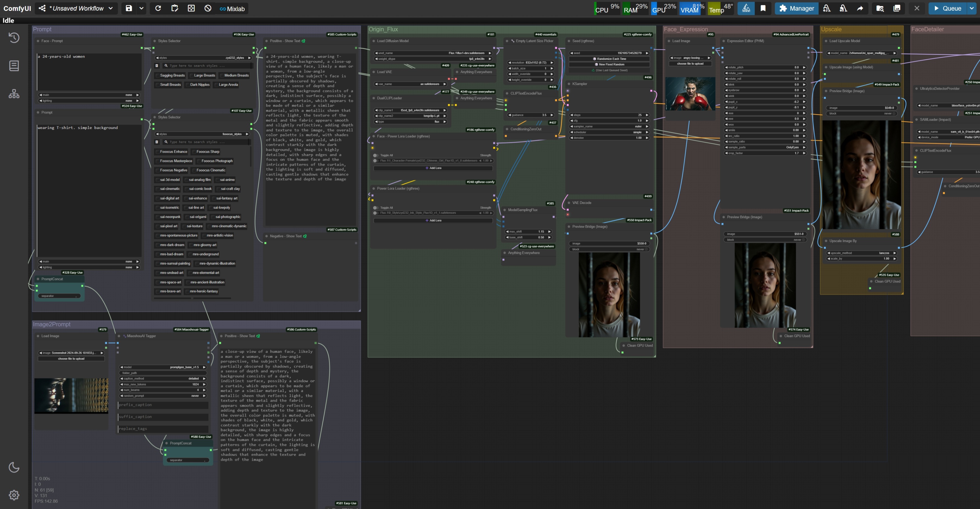Toggle dark theme with the moon icon

[x=14, y=467]
